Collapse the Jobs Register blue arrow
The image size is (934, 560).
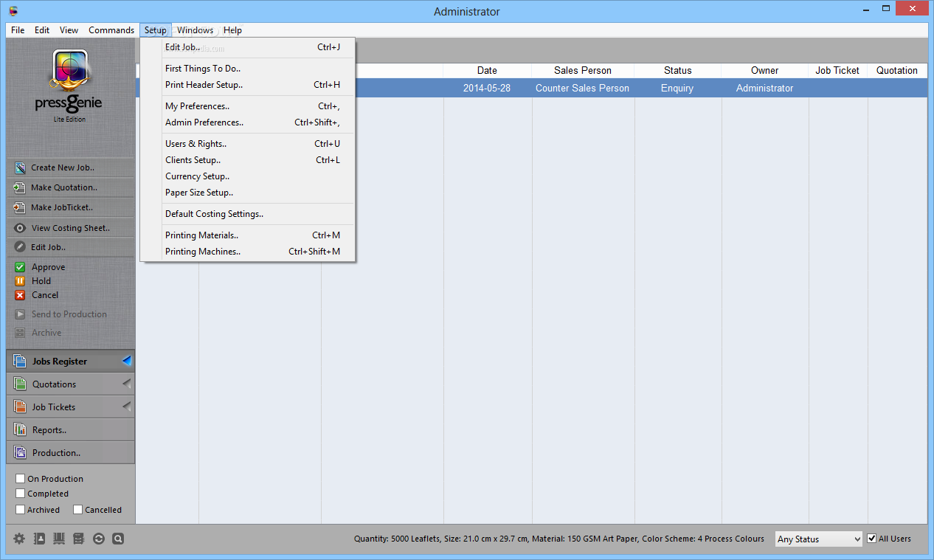point(126,361)
